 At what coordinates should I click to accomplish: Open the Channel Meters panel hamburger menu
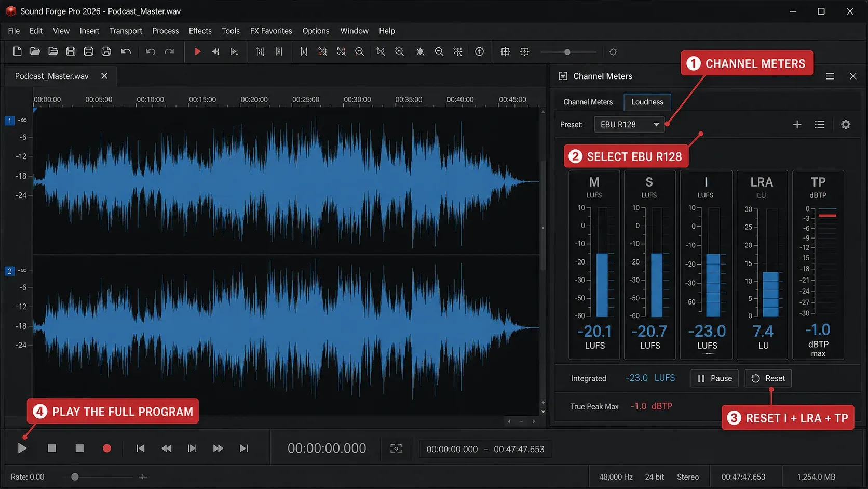(x=830, y=76)
